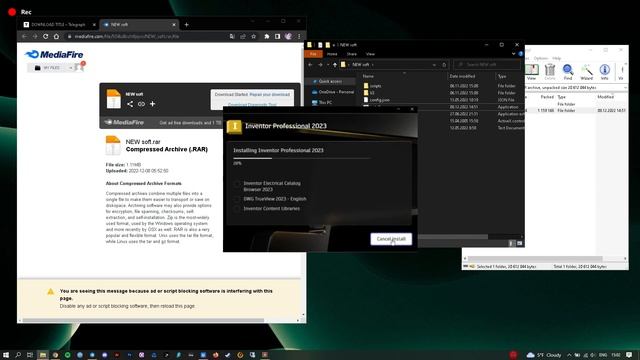This screenshot has height=360, width=640.
Task: Open File Explorer recent locations dropdown
Action: [328, 64]
